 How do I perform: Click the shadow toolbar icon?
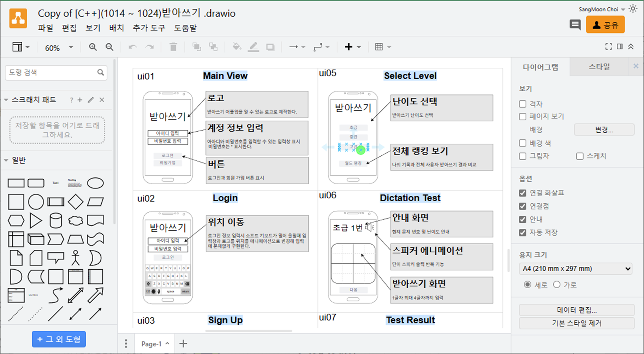click(x=270, y=47)
